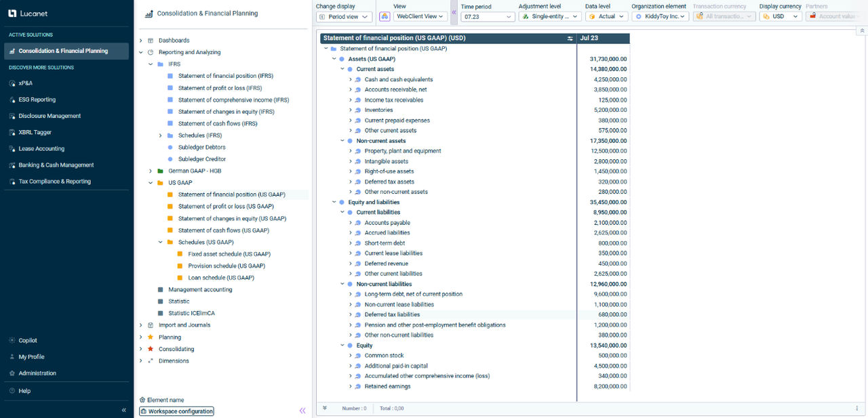Open xP&A solution in sidebar
The height and width of the screenshot is (418, 868).
pyautogui.click(x=26, y=83)
